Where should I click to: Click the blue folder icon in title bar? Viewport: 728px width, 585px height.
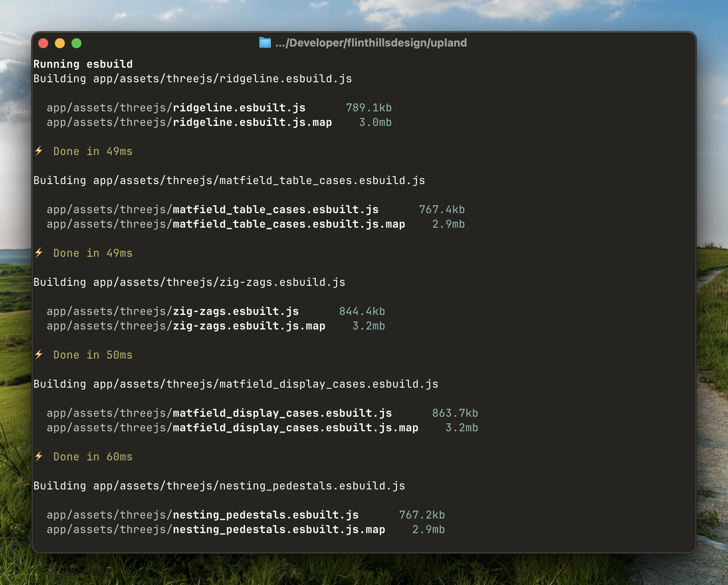click(x=265, y=43)
